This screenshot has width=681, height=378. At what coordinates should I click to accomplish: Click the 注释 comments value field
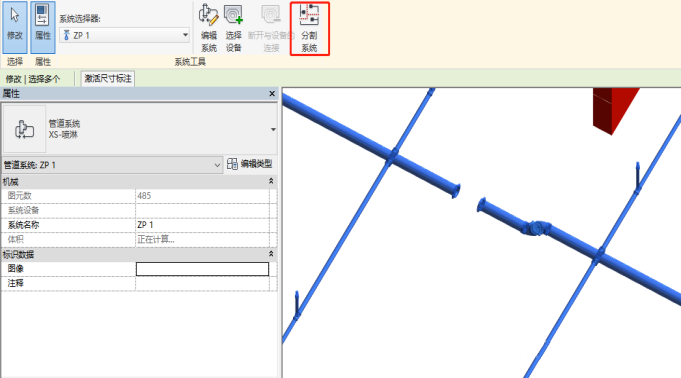coord(202,283)
